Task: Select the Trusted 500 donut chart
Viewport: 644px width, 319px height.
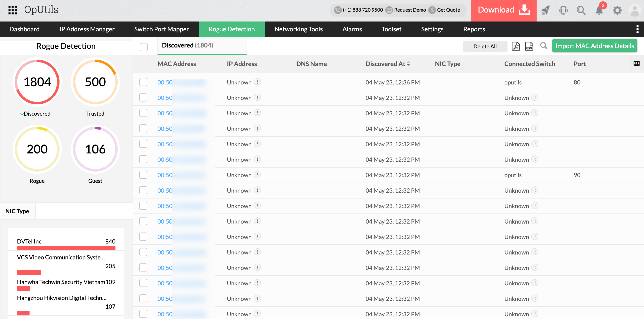Action: [95, 82]
